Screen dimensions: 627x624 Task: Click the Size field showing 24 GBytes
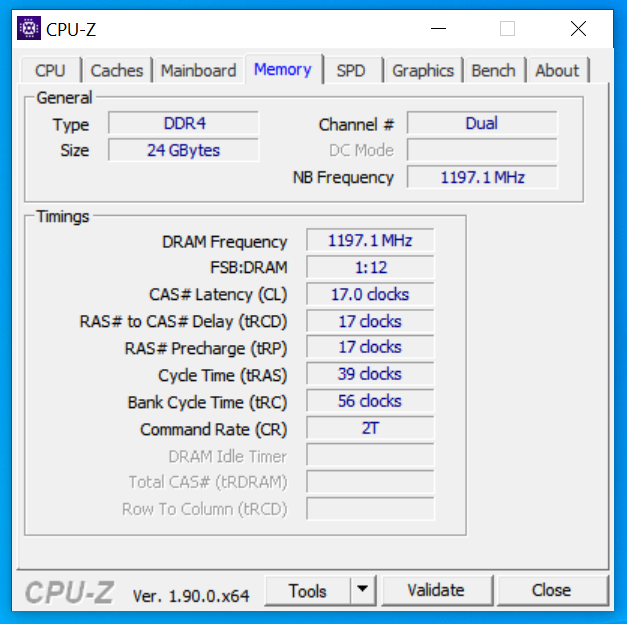[x=184, y=150]
